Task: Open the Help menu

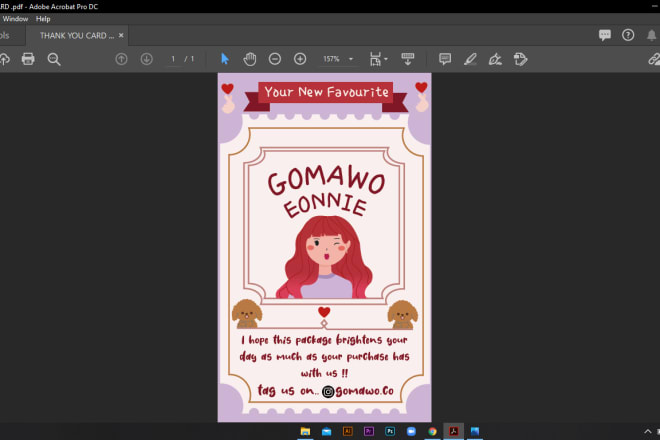Action: point(43,19)
